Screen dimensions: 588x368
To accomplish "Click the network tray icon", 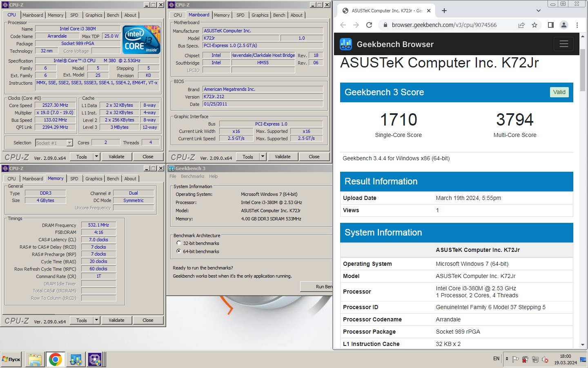I will click(x=535, y=359).
